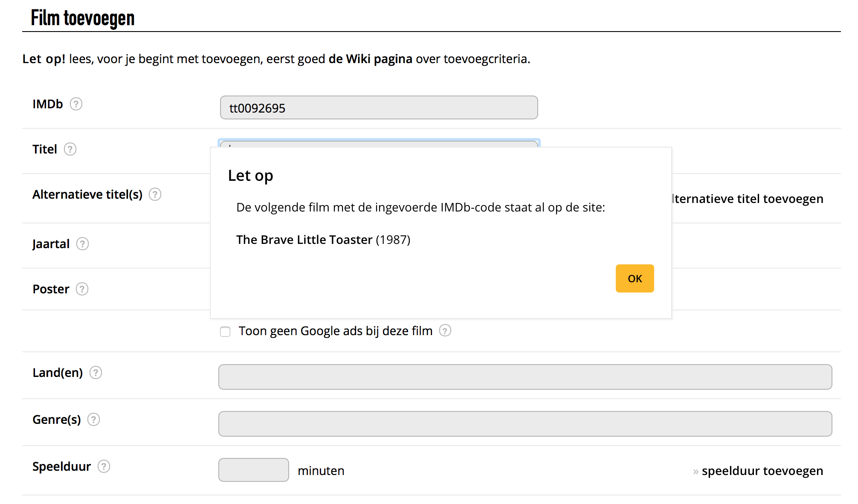Image resolution: width=858 pixels, height=504 pixels.
Task: Open help icon for Land(en)
Action: (96, 373)
